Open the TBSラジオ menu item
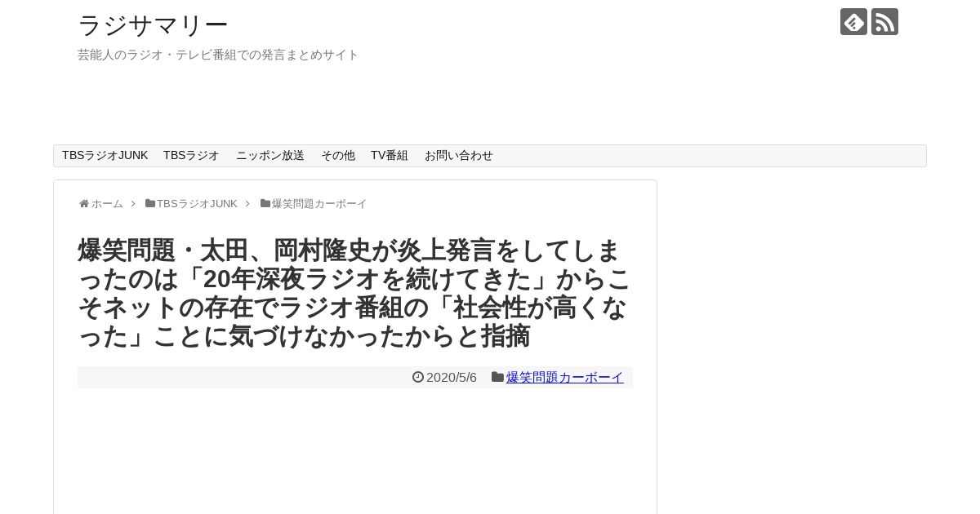The height and width of the screenshot is (514, 980). tap(191, 156)
